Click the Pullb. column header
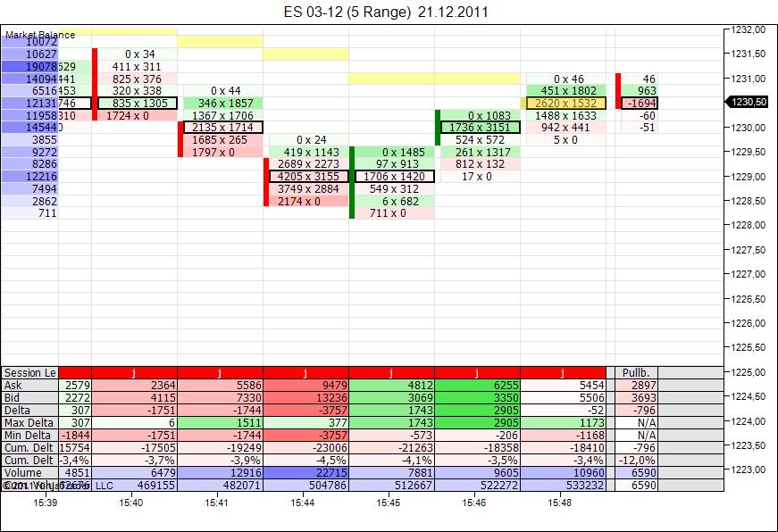778x532 pixels. (x=637, y=373)
